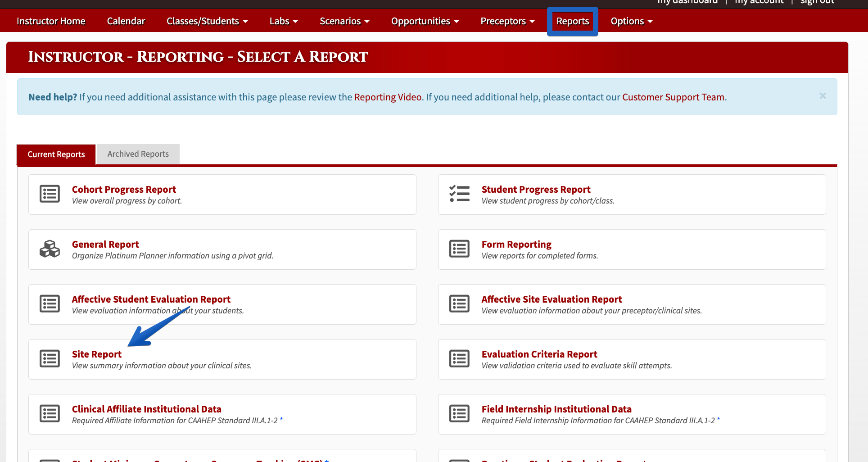Open the Cohort Progress Report
This screenshot has height=462, width=868.
[x=124, y=190]
